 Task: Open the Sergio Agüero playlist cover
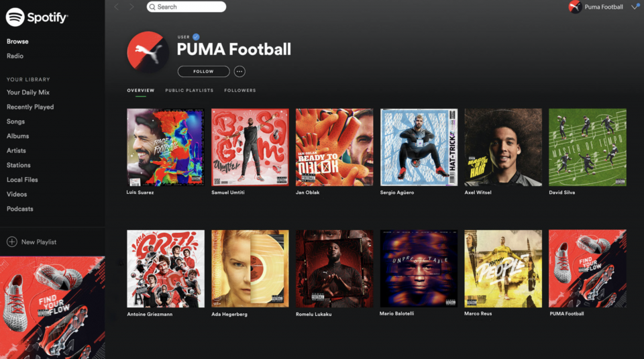point(419,147)
